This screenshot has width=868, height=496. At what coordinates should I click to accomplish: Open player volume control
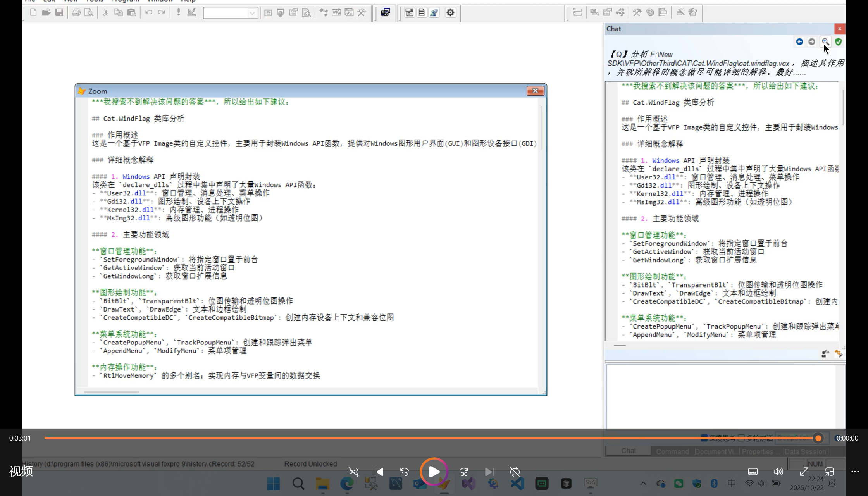coord(778,472)
